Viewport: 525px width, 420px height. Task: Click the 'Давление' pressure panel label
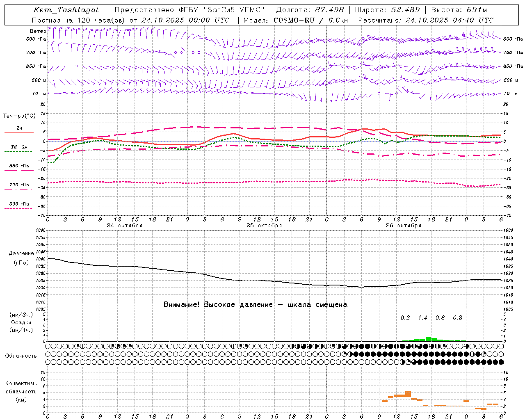[x=21, y=253]
